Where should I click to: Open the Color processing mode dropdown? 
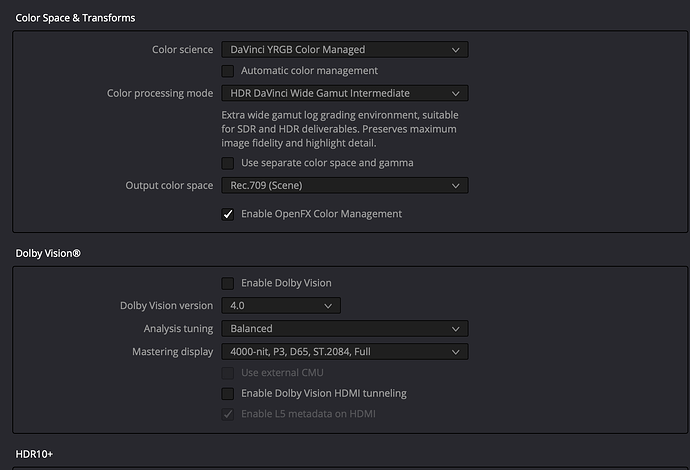[x=345, y=93]
